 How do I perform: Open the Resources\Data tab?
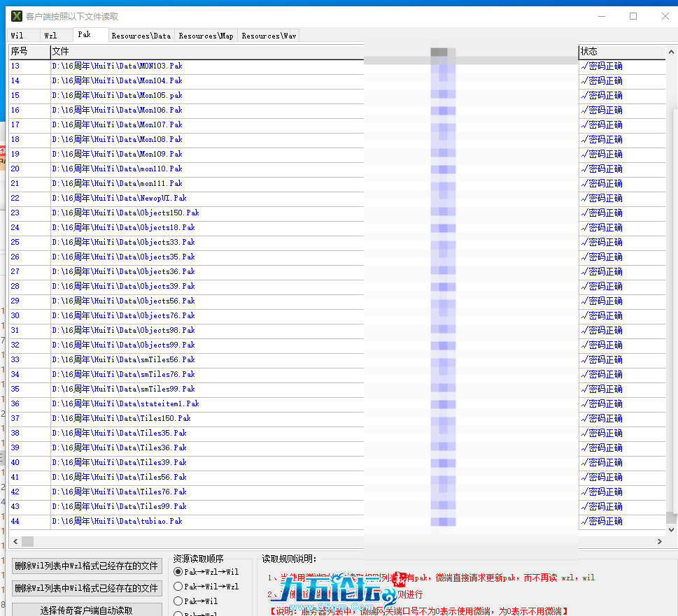[141, 36]
